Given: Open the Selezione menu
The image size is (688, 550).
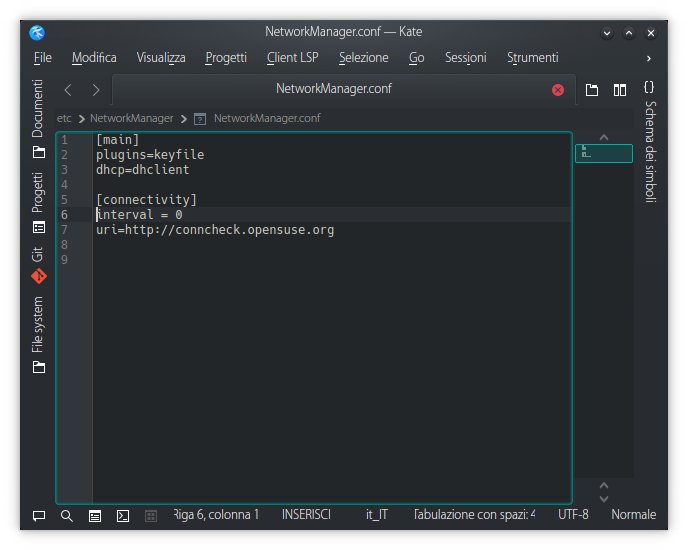Looking at the screenshot, I should (363, 58).
